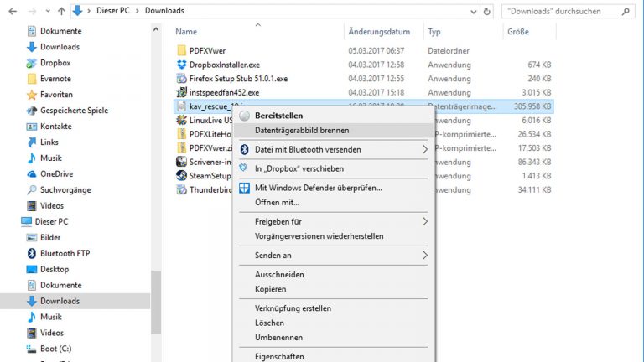Click the Bluetooth icon in context menu
Image resolution: width=644 pixels, height=362 pixels.
pos(245,150)
